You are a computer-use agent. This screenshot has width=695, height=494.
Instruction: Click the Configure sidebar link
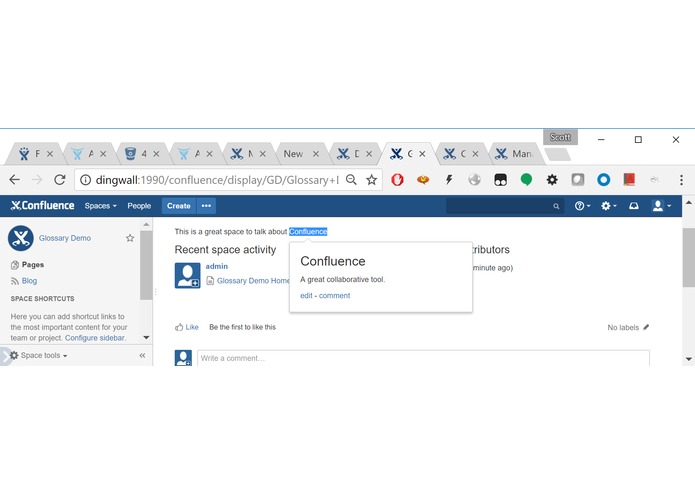(x=95, y=338)
